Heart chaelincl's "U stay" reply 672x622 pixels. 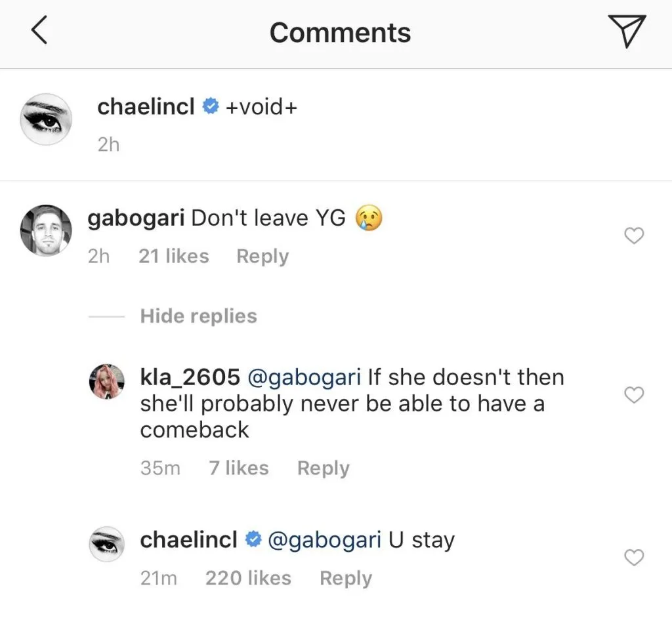coord(633,558)
